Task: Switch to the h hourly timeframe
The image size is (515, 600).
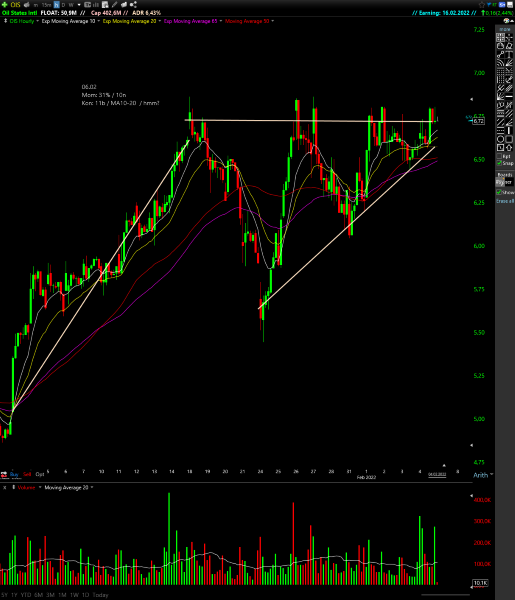Action: [57, 5]
